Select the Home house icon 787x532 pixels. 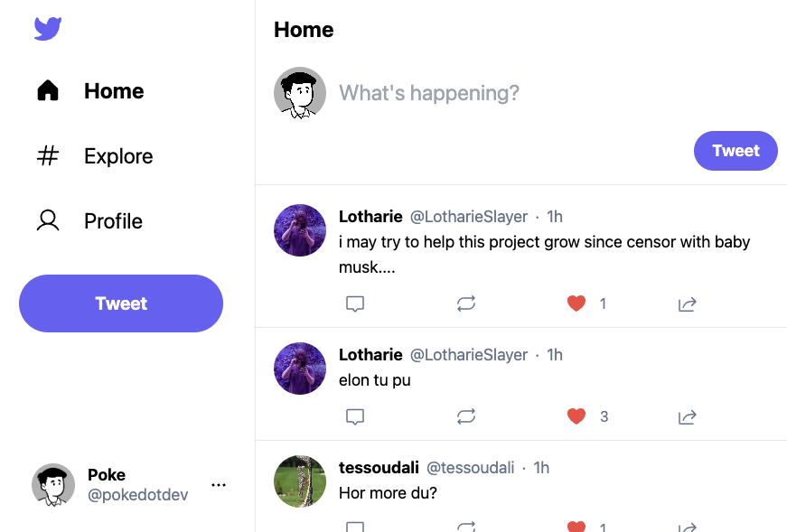coord(46,89)
